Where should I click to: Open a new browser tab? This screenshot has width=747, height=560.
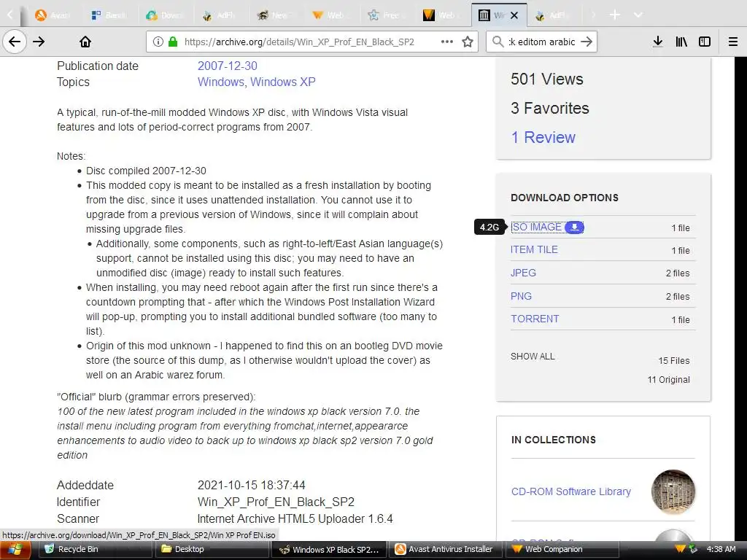(x=615, y=15)
